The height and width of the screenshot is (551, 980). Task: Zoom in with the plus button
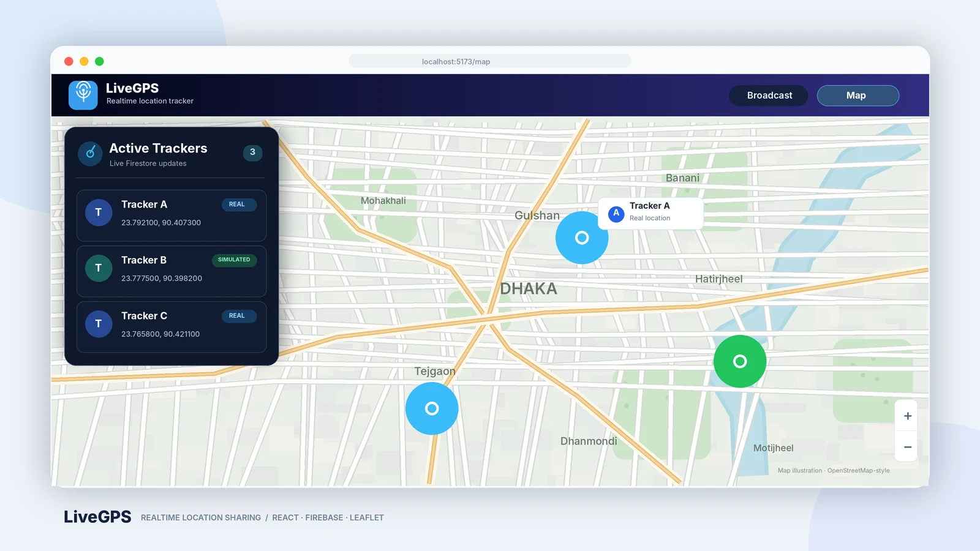click(x=908, y=416)
